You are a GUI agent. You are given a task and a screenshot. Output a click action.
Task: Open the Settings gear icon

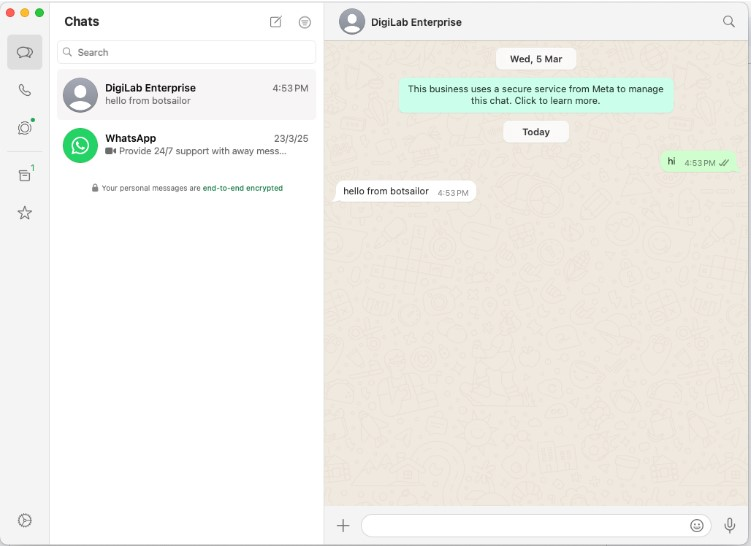point(24,520)
